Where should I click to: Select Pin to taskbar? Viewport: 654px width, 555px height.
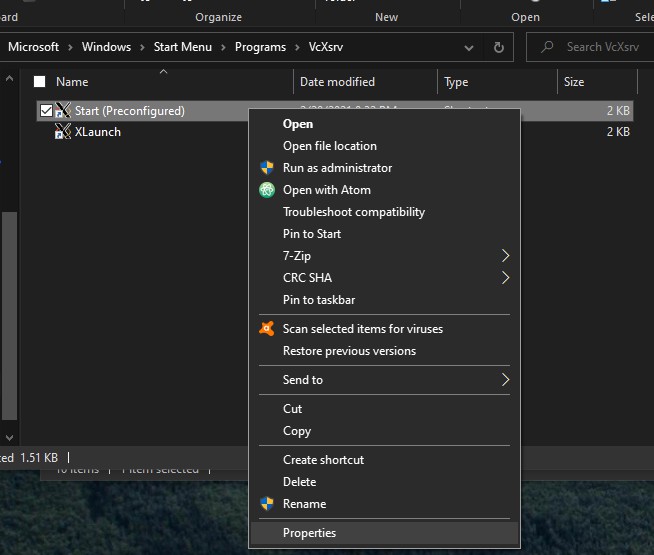pyautogui.click(x=384, y=300)
